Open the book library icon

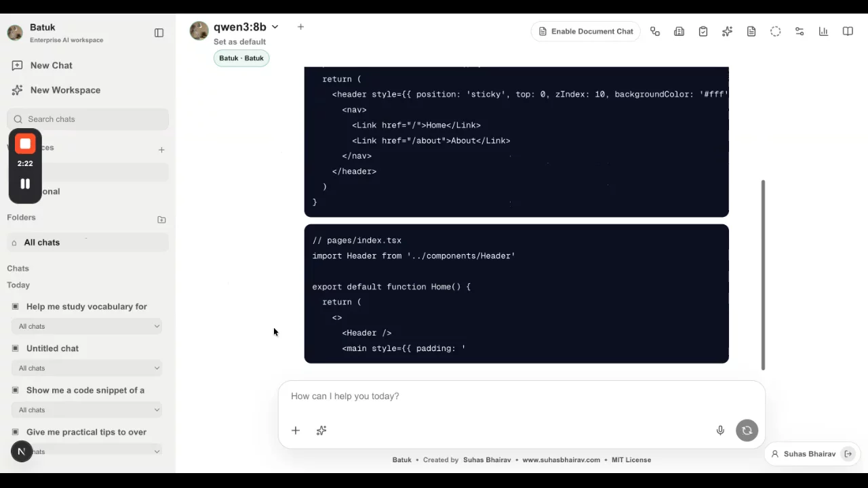848,31
